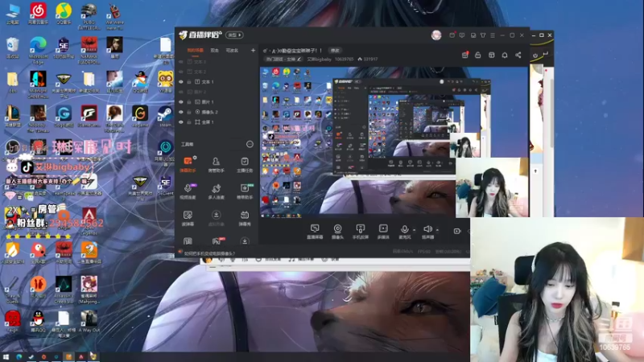Open the 弹幕助手 tool highlighted in orange

(x=188, y=164)
